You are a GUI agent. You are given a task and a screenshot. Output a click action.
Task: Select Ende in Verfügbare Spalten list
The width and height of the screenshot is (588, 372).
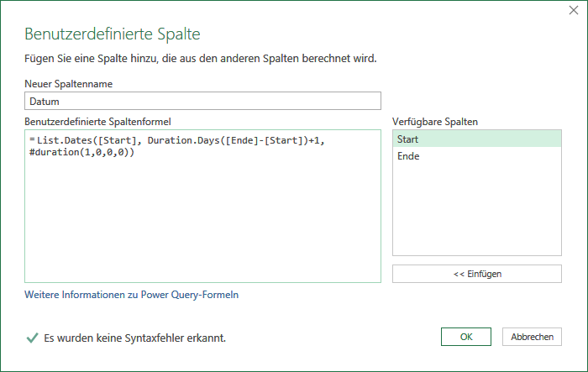477,156
